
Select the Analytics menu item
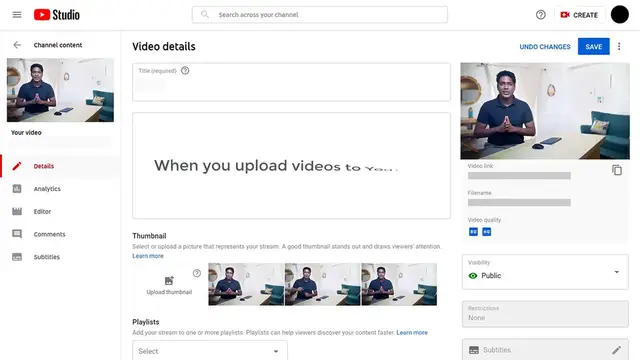click(x=60, y=189)
